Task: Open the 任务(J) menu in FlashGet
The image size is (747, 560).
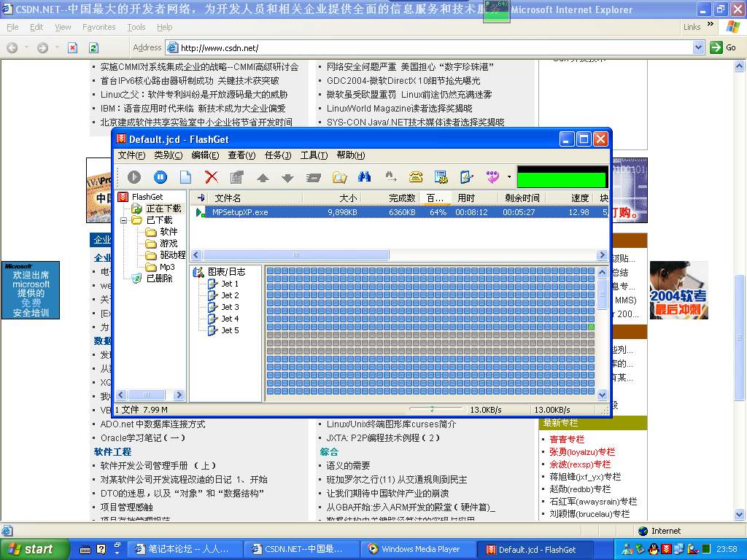Action: click(278, 155)
